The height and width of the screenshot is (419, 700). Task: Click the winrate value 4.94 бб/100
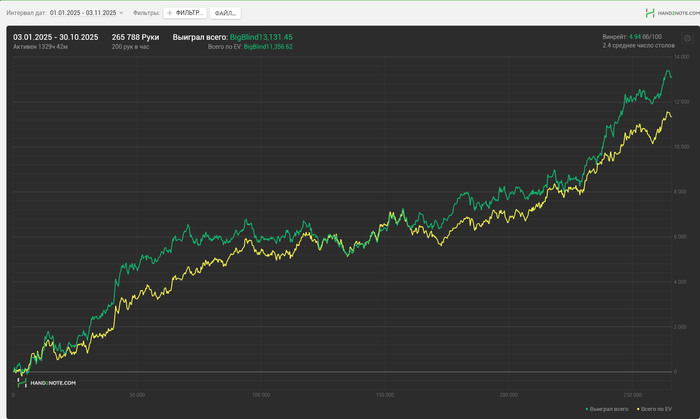(639, 37)
